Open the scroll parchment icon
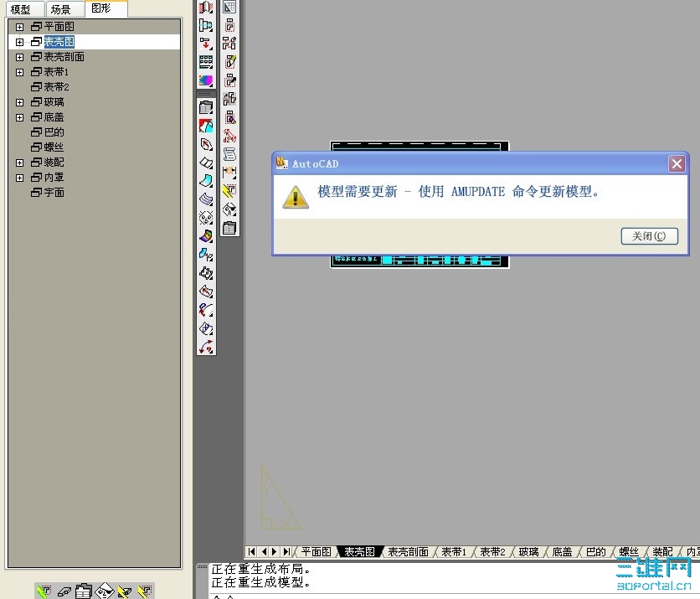This screenshot has height=599, width=700. [229, 154]
